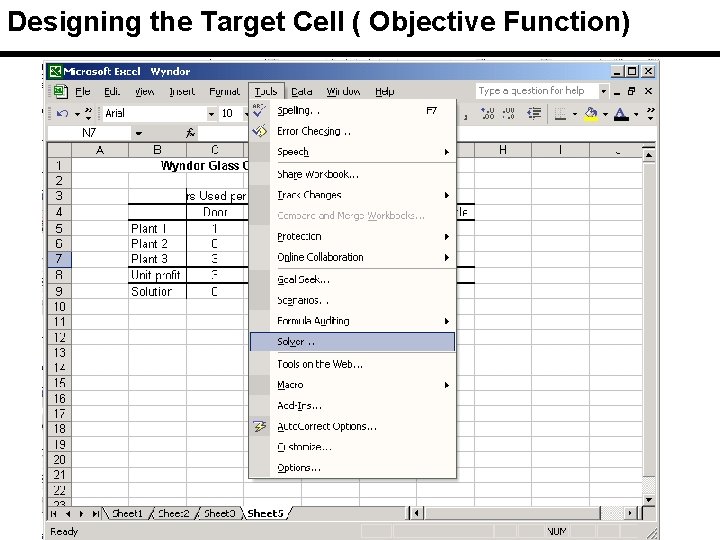The height and width of the screenshot is (540, 720).
Task: Open the Font Color dropdown arrow
Action: click(x=636, y=114)
